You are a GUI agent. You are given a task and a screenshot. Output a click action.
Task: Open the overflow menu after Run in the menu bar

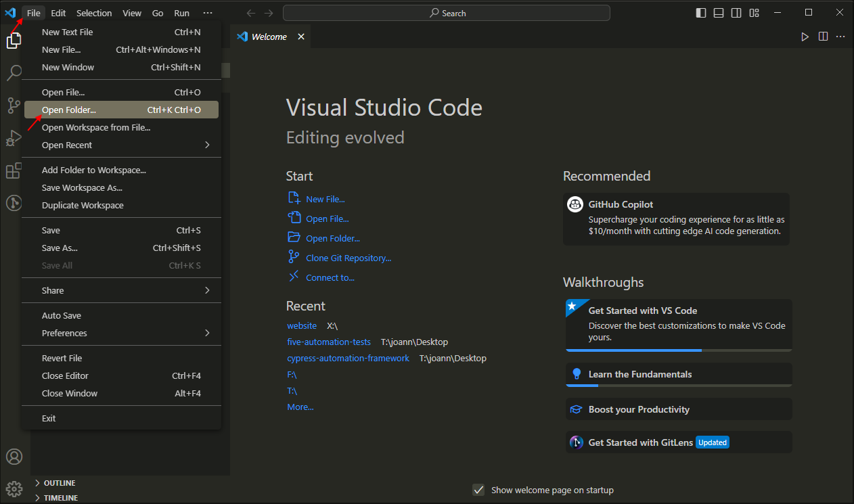coord(207,13)
